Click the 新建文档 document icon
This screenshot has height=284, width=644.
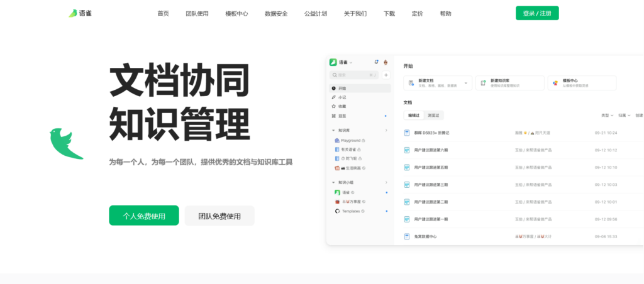click(411, 83)
